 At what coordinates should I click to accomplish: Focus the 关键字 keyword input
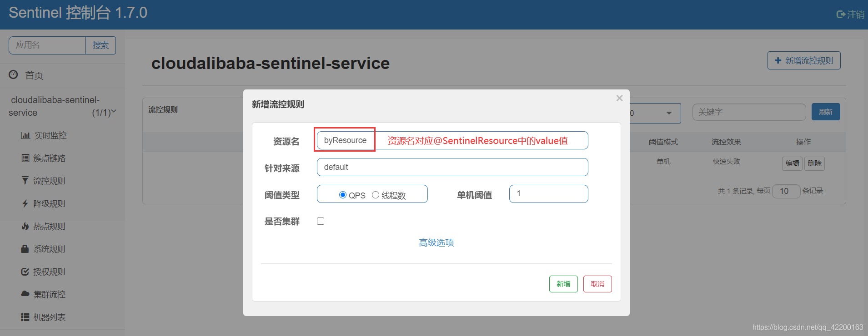click(x=749, y=112)
